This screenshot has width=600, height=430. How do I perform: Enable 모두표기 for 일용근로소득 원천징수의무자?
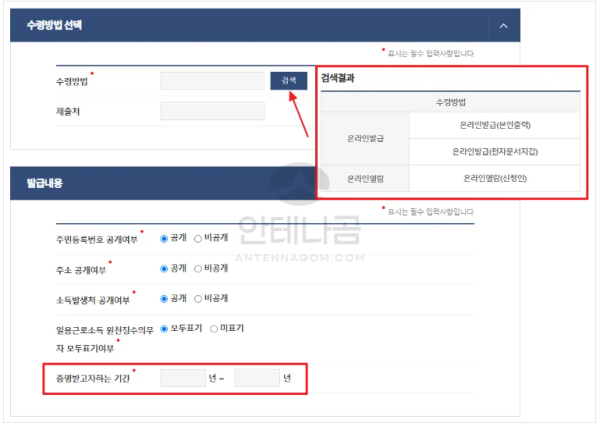[165, 328]
